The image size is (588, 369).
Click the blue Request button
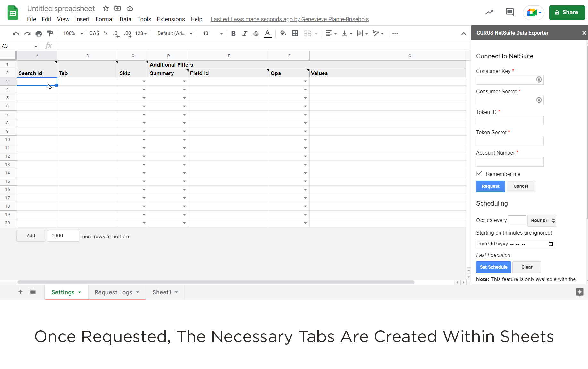(x=490, y=186)
